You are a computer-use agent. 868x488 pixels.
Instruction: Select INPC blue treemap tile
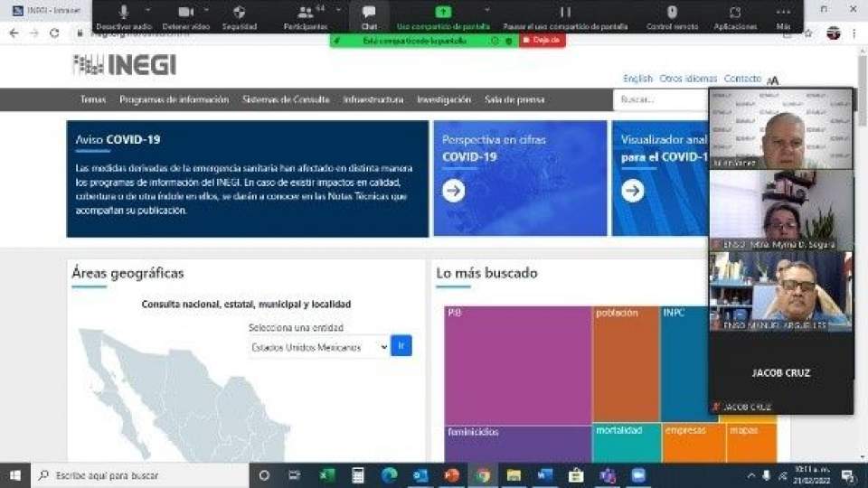click(685, 363)
